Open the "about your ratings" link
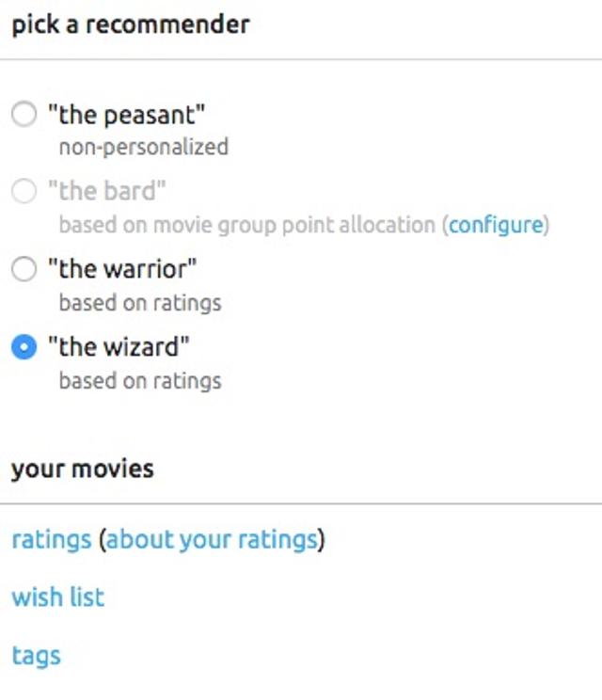Image resolution: width=602 pixels, height=700 pixels. click(x=212, y=540)
